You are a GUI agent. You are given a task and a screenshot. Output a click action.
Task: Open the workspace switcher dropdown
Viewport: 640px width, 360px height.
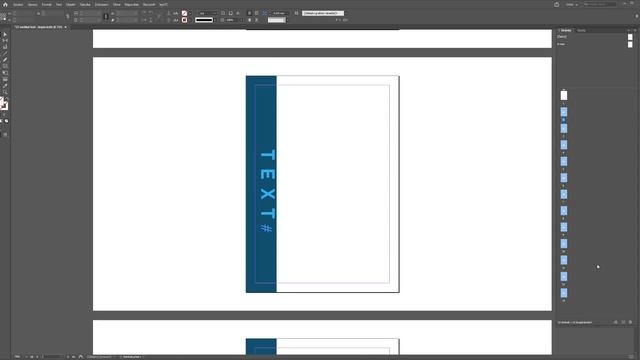point(571,4)
